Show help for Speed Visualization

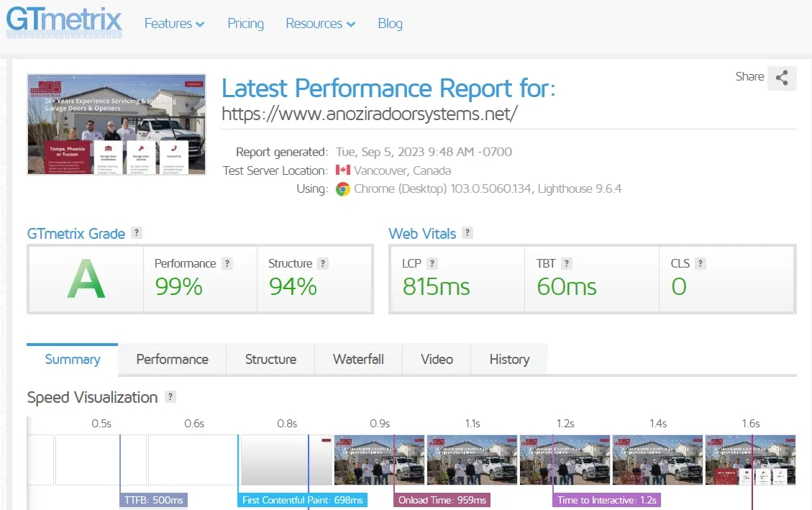pyautogui.click(x=170, y=397)
